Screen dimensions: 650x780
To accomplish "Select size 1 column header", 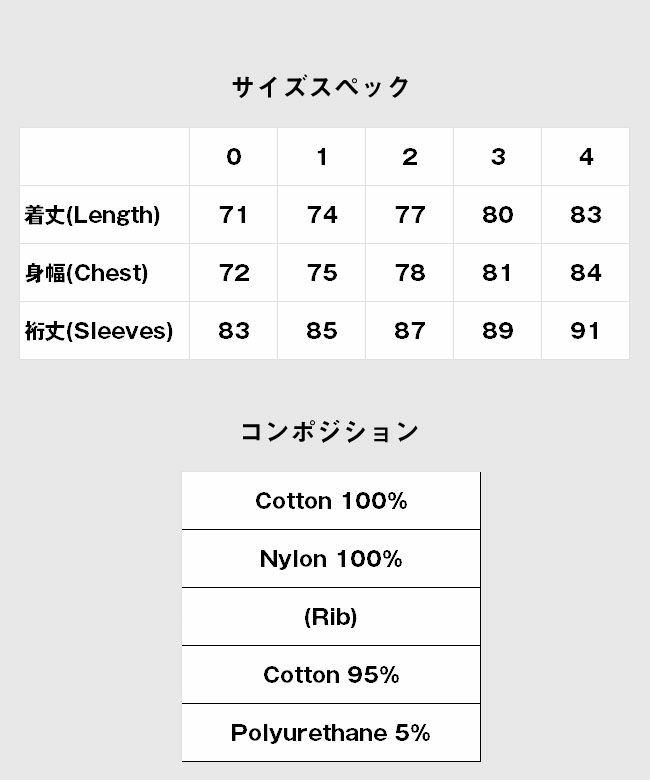I will [x=321, y=157].
